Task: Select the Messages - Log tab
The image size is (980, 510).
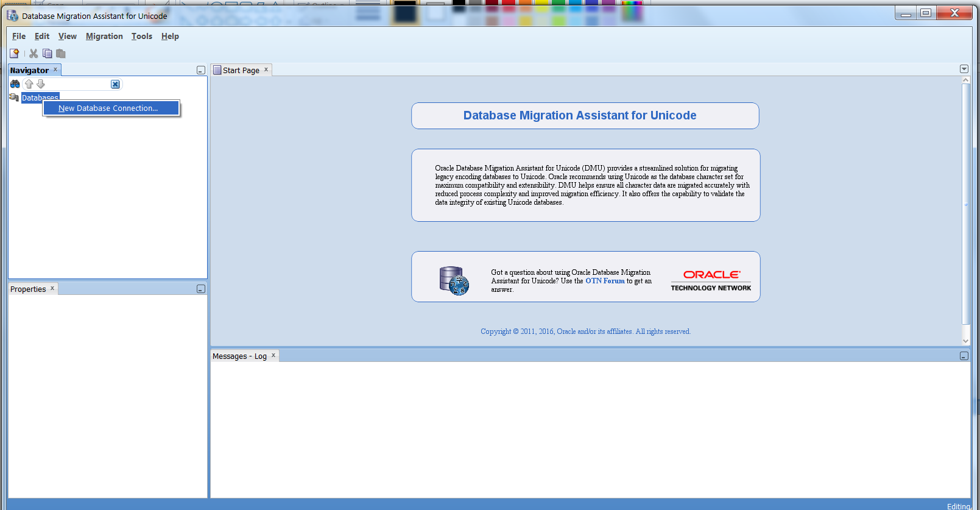Action: pyautogui.click(x=239, y=356)
